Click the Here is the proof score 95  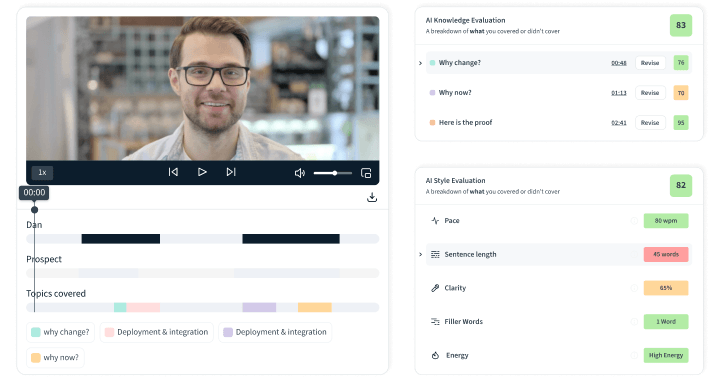[x=681, y=123]
